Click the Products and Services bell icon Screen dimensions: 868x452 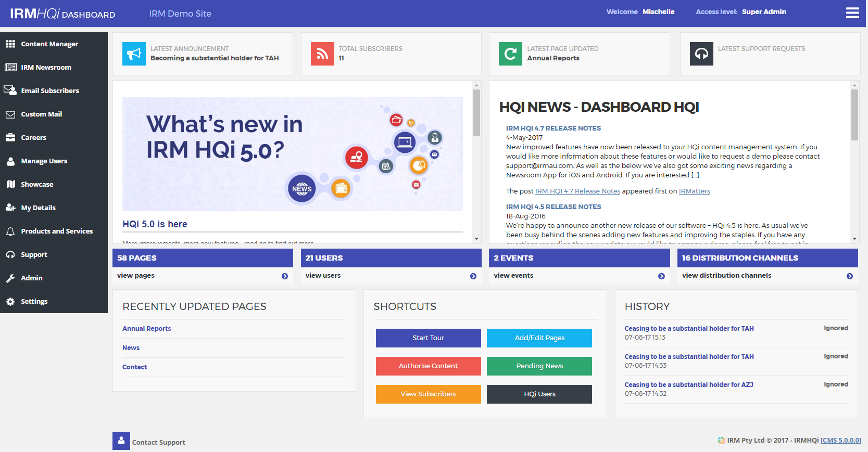pyautogui.click(x=10, y=231)
